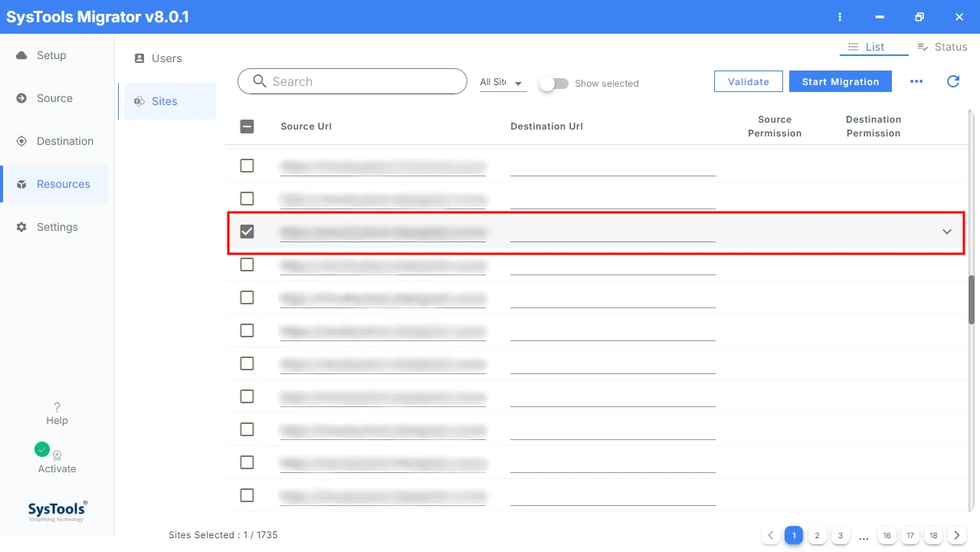Toggle the Show selected switch

tap(553, 83)
